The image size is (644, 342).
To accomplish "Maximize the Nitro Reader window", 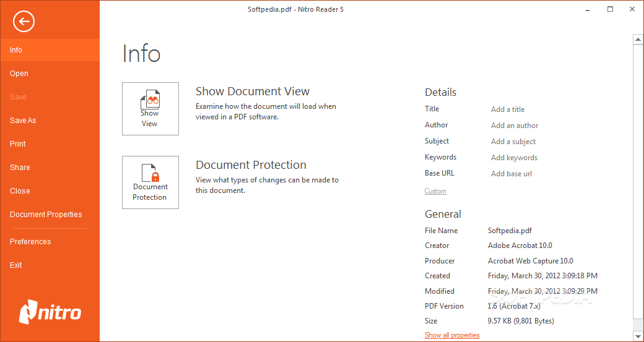I will pos(611,9).
